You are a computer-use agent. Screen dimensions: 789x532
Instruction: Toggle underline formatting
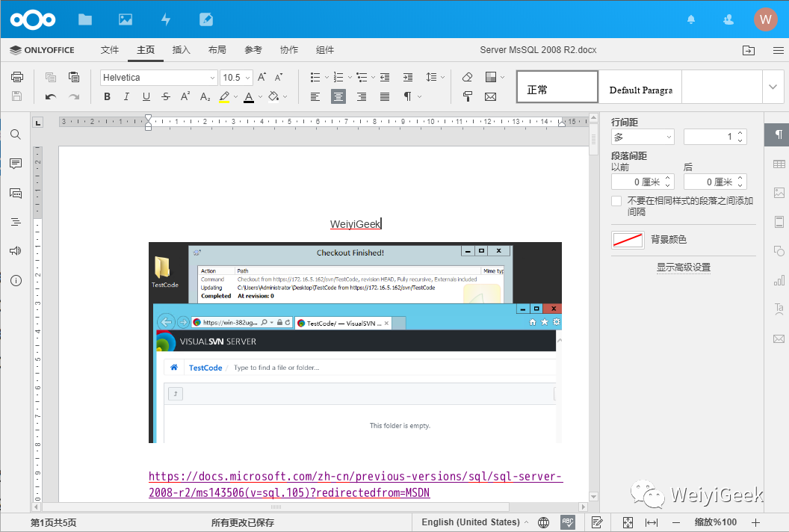coord(146,96)
